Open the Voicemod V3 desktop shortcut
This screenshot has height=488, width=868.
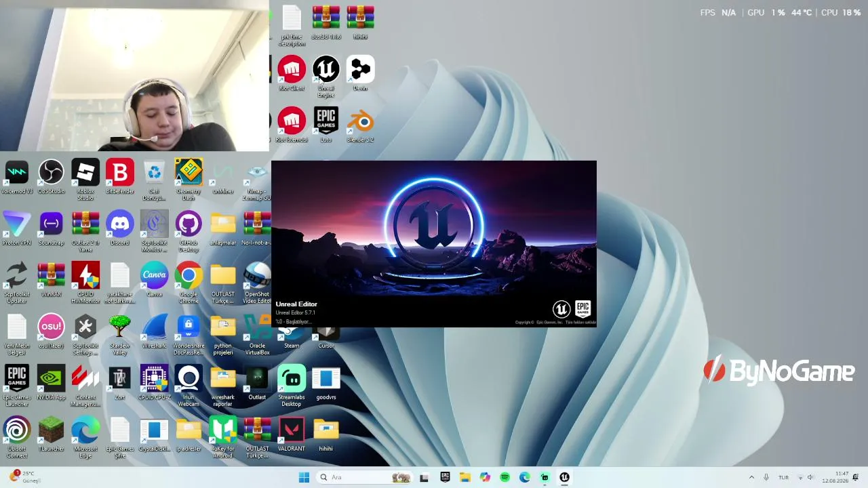[x=17, y=178]
